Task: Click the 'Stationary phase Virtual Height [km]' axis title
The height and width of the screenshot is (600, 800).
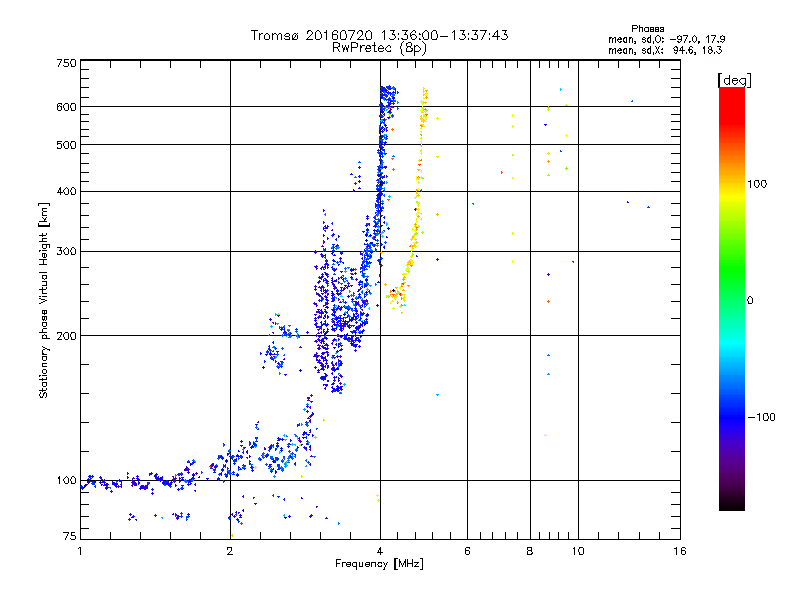Action: [44, 301]
